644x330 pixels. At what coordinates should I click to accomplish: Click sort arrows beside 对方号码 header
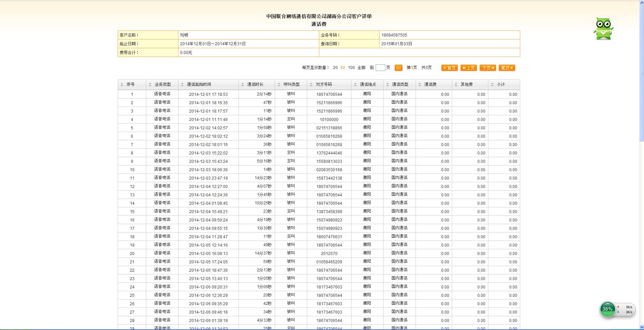pos(311,85)
